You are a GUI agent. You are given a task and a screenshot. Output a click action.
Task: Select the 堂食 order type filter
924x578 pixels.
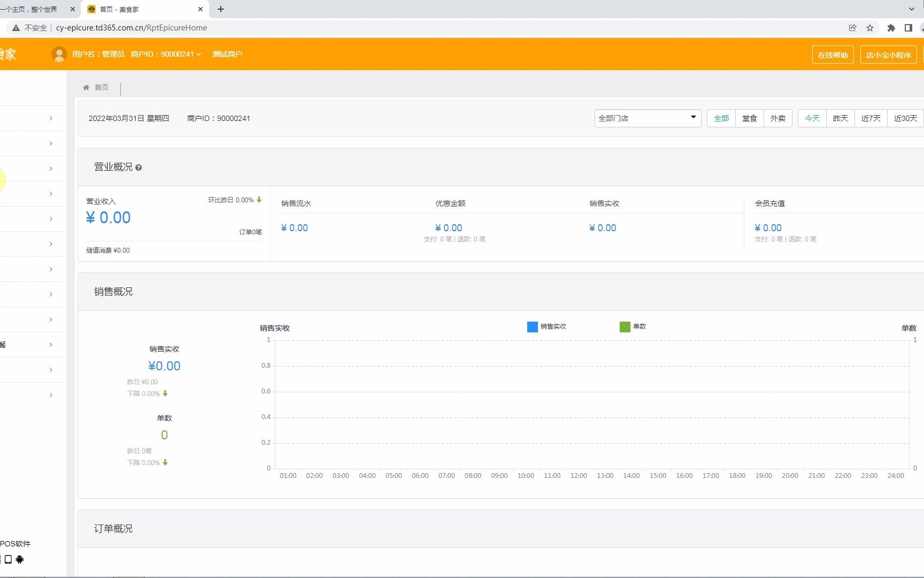coord(750,118)
